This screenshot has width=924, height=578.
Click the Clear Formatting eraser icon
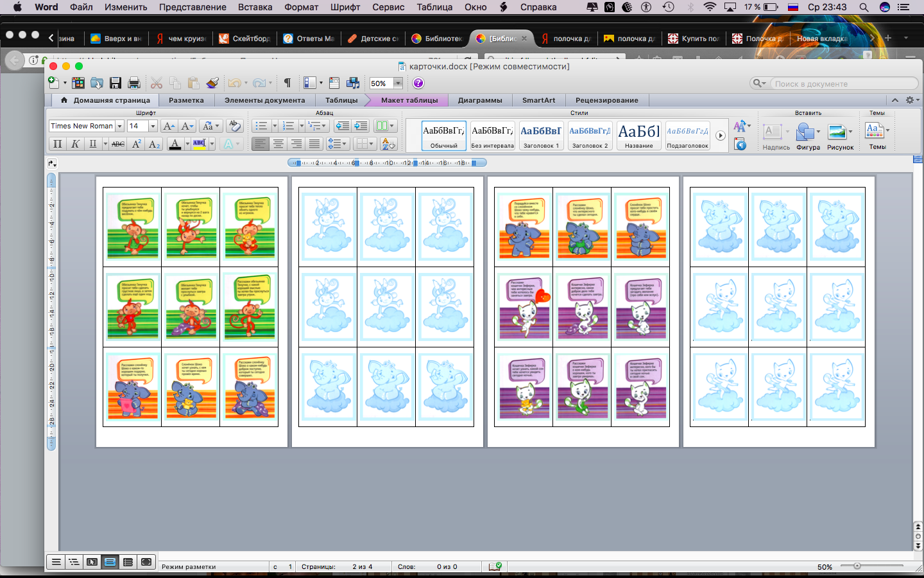[x=235, y=126]
